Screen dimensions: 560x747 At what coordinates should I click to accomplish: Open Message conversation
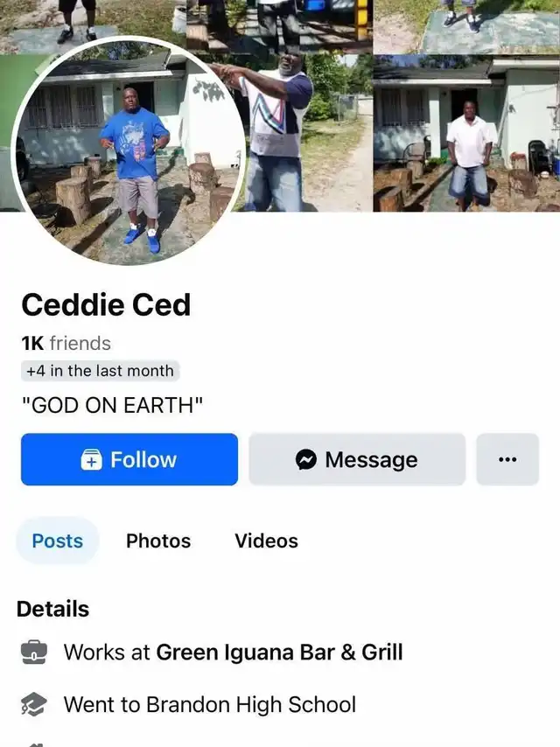click(x=357, y=459)
